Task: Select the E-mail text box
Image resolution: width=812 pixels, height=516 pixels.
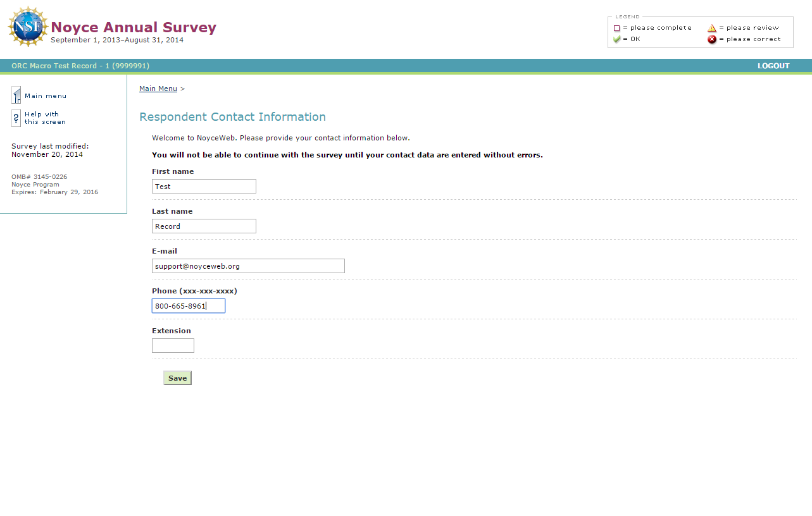Action: click(x=248, y=266)
